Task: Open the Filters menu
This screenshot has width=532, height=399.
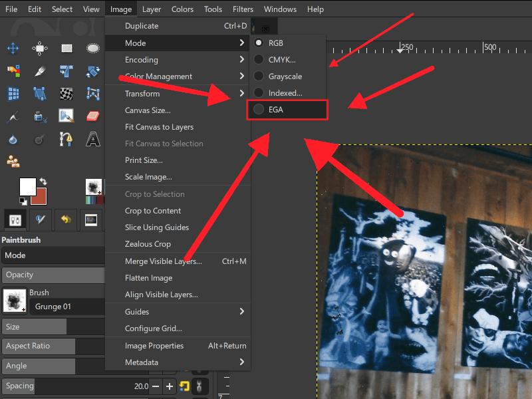Action: 243,9
